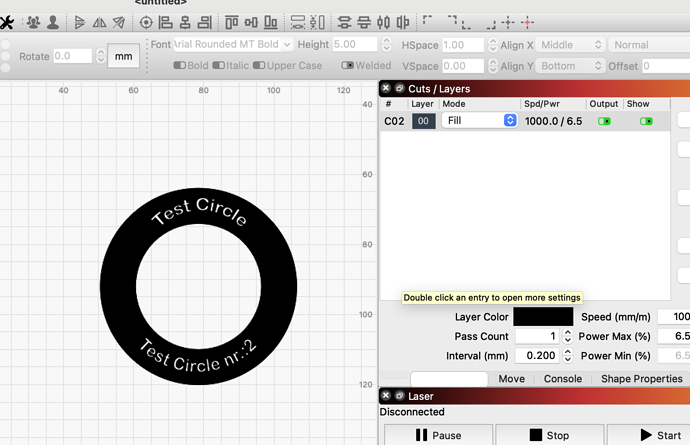690x445 pixels.
Task: Switch to the Console tab
Action: tap(562, 379)
